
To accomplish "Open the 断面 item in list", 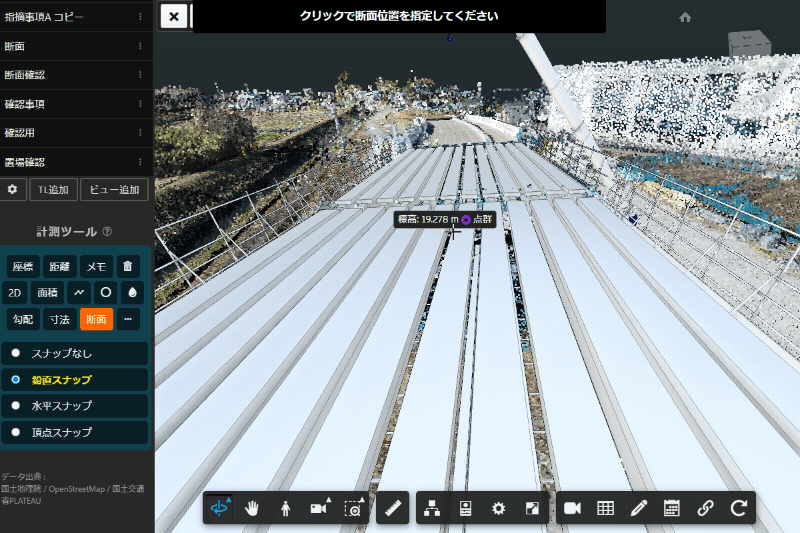I will pos(60,46).
